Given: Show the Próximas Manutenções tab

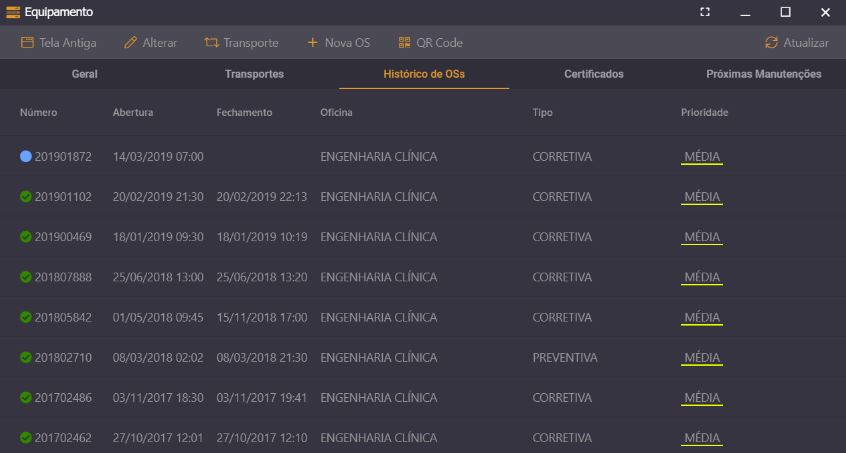Looking at the screenshot, I should [x=763, y=74].
